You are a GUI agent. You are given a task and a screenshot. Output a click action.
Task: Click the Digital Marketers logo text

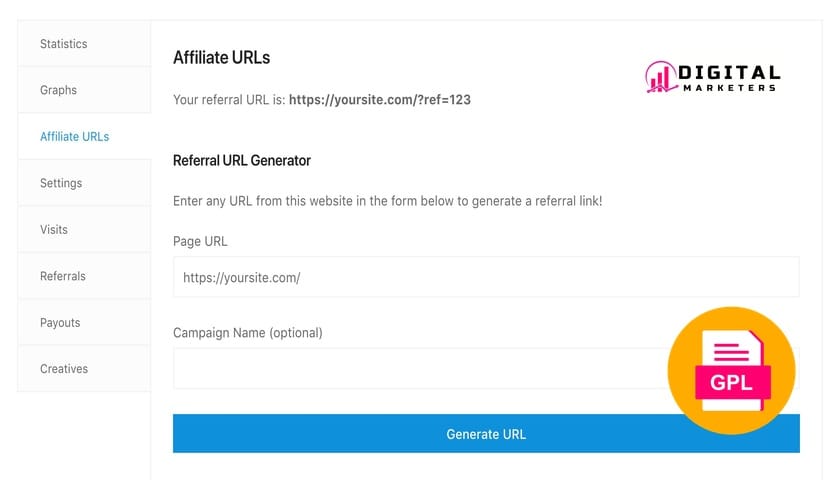click(x=729, y=78)
